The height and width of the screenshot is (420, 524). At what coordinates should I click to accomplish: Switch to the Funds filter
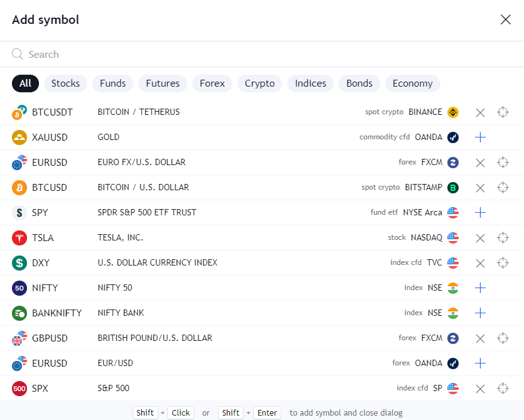point(113,83)
